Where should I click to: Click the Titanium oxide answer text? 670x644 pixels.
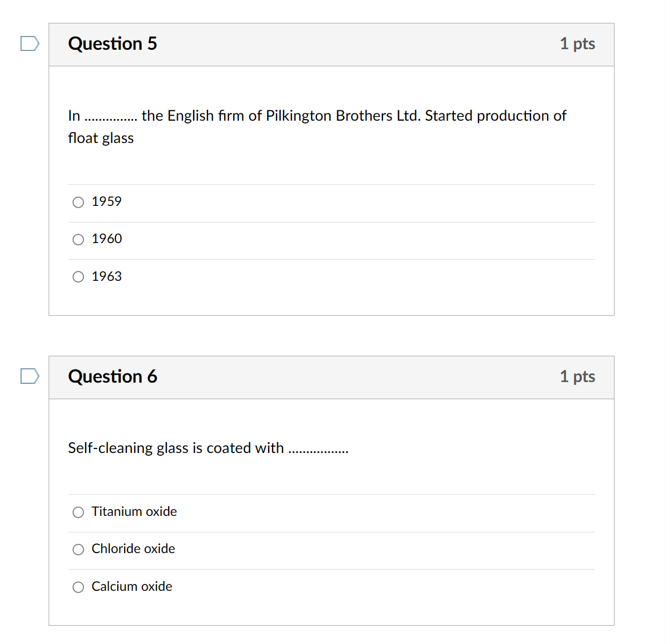[x=134, y=512]
